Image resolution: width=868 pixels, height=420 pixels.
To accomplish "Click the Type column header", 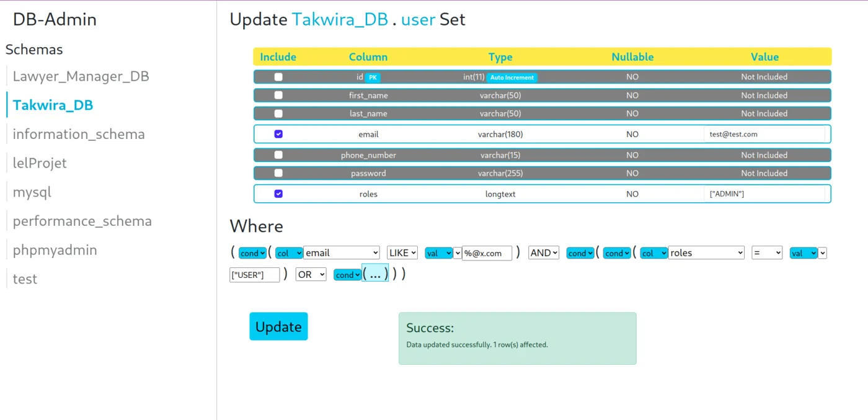I will tap(500, 57).
